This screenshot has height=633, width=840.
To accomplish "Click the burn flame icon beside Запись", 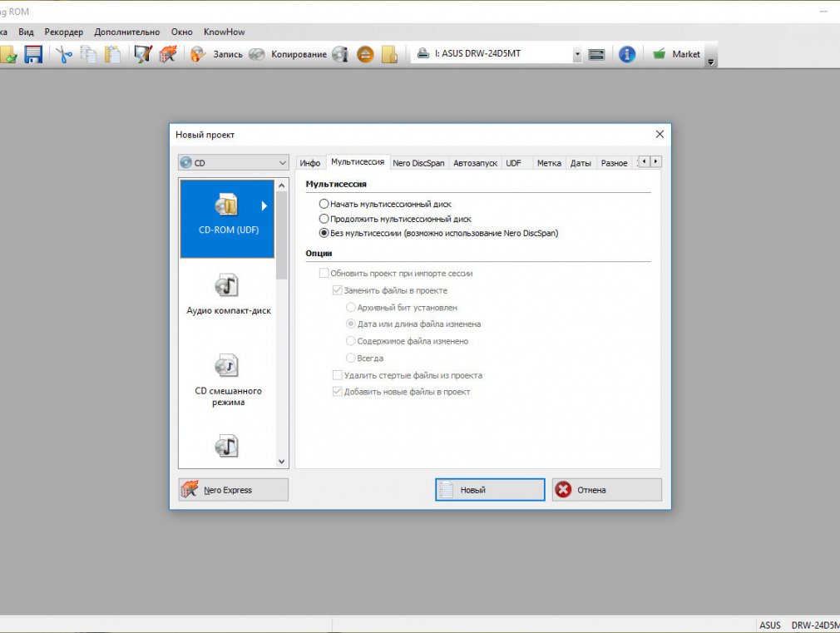I will pos(198,54).
